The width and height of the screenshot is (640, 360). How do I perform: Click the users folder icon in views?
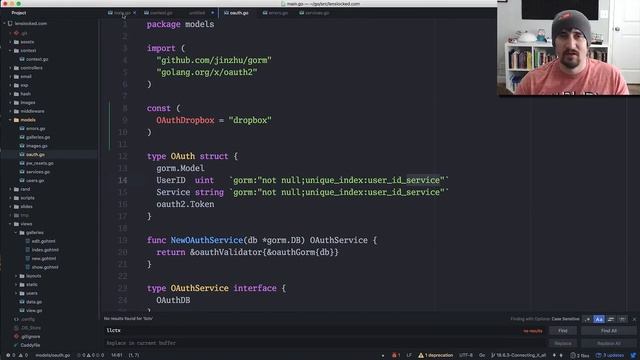(x=22, y=293)
